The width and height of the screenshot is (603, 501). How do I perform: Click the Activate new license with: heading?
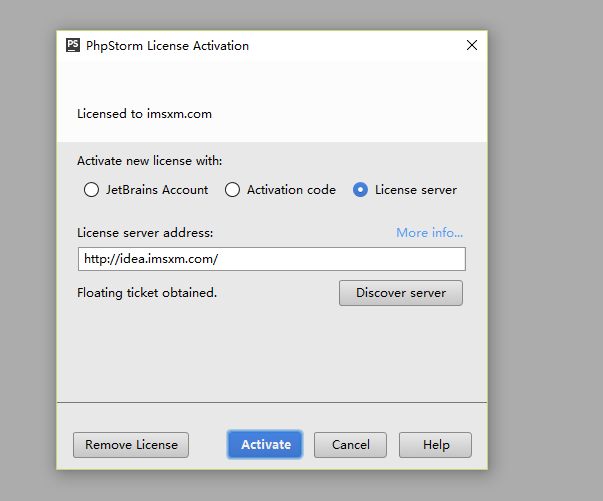click(149, 161)
